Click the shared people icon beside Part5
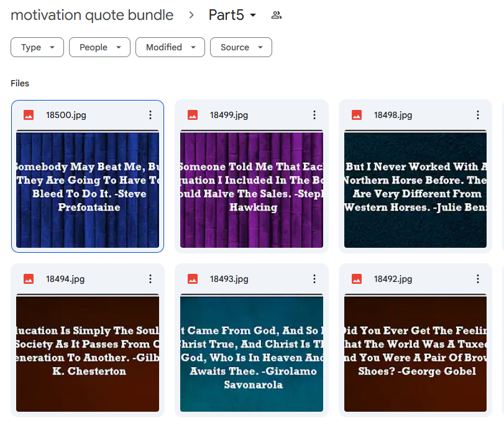504x426 pixels. click(277, 15)
